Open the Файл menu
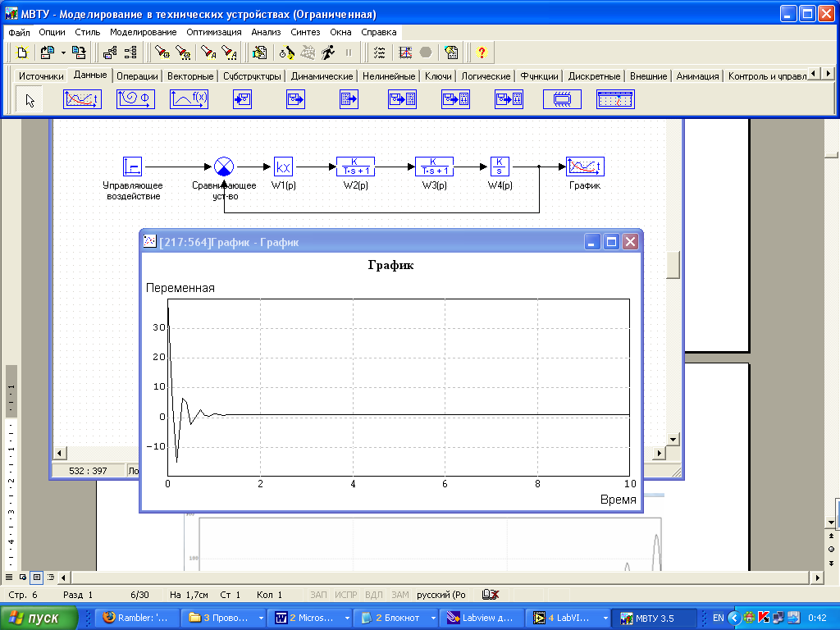The width and height of the screenshot is (840, 630). pos(20,32)
